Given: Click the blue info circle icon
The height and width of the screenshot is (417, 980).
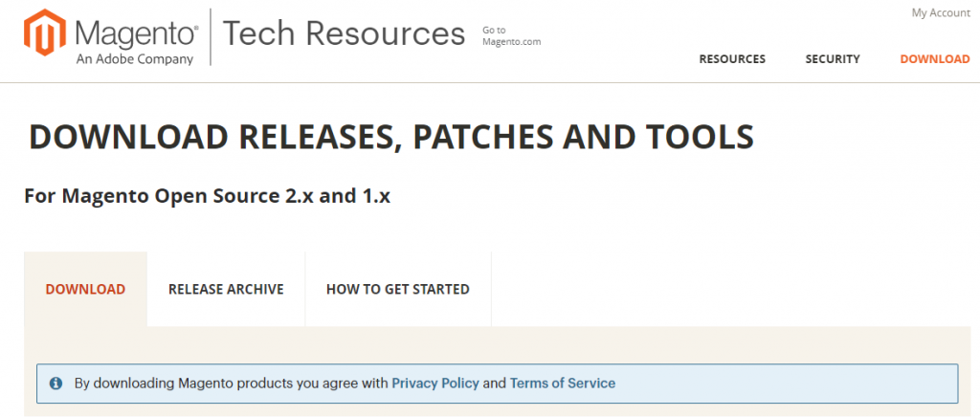Looking at the screenshot, I should pyautogui.click(x=56, y=383).
